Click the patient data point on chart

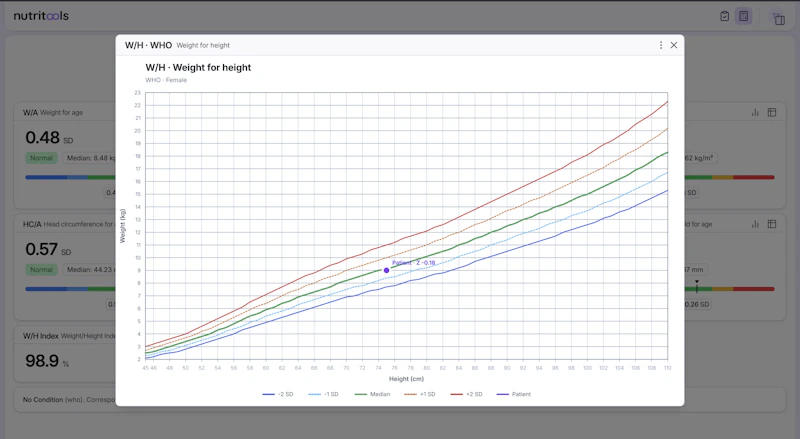pos(386,271)
